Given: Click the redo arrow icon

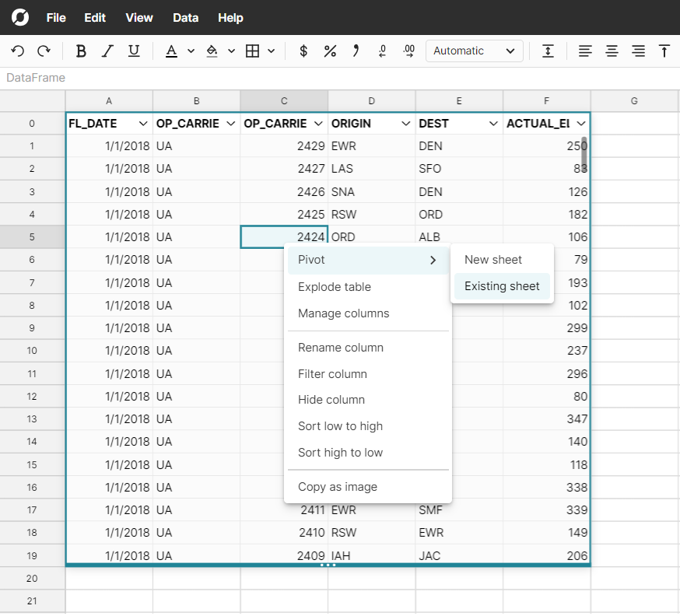Looking at the screenshot, I should click(x=44, y=51).
